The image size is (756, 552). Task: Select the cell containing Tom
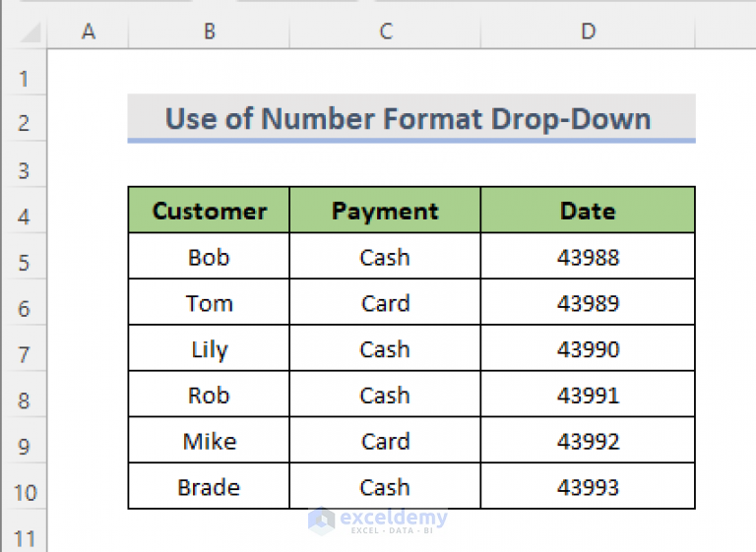(209, 302)
